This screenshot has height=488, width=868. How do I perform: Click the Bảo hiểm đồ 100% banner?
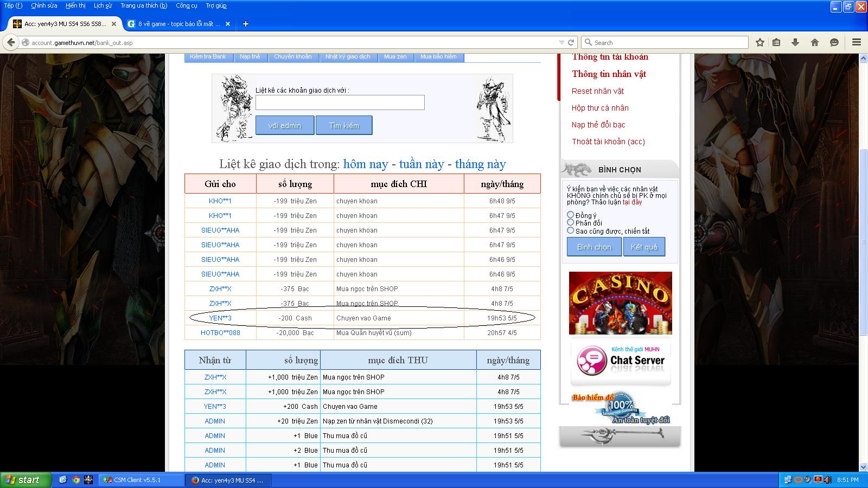click(621, 408)
